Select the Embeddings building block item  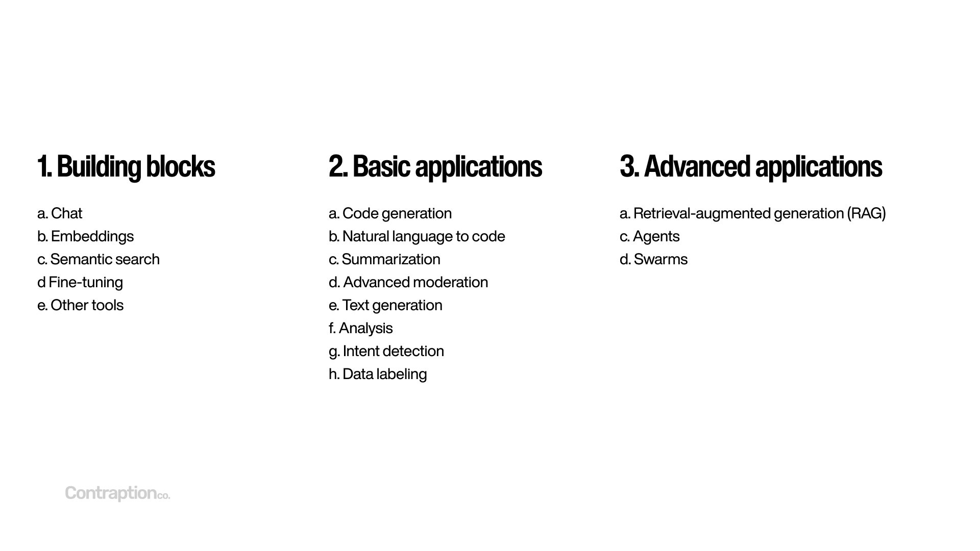tap(93, 236)
